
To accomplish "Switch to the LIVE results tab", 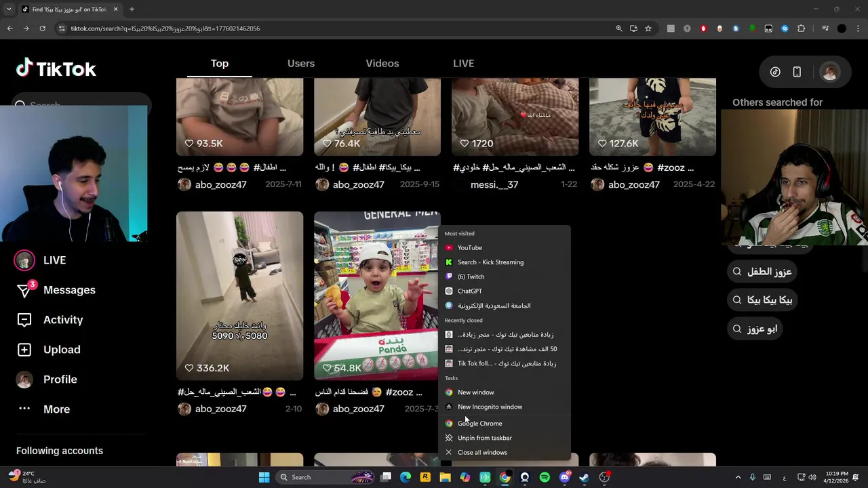I will [464, 63].
